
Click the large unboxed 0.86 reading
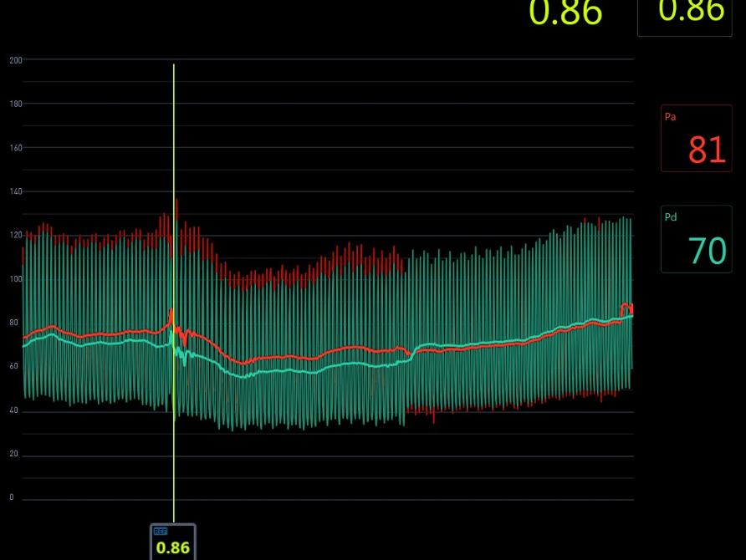point(566,13)
